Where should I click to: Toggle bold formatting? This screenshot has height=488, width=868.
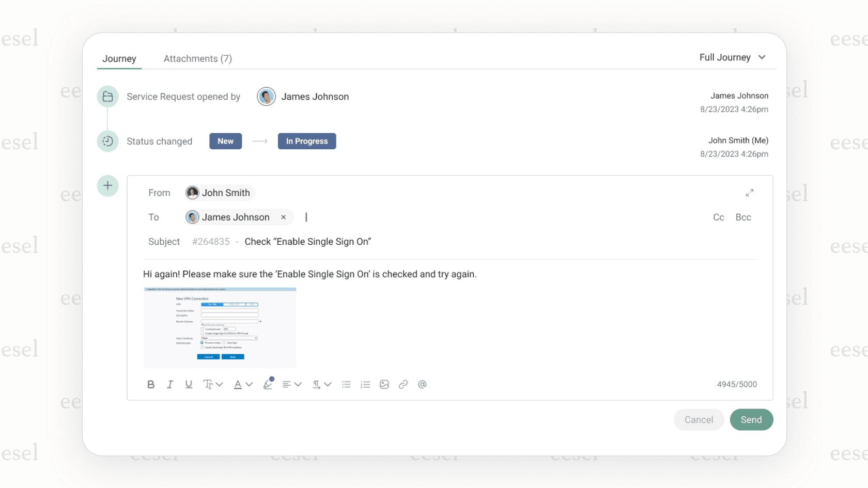pyautogui.click(x=151, y=384)
